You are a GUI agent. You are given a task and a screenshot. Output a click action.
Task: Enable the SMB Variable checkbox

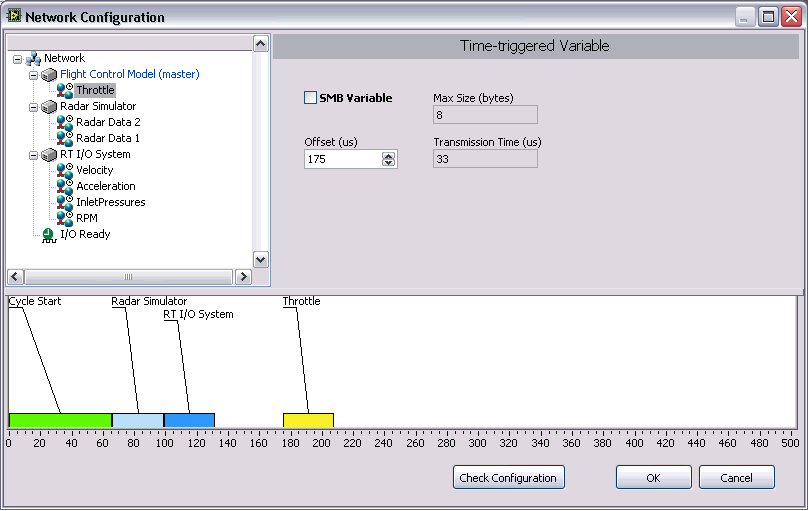point(310,98)
